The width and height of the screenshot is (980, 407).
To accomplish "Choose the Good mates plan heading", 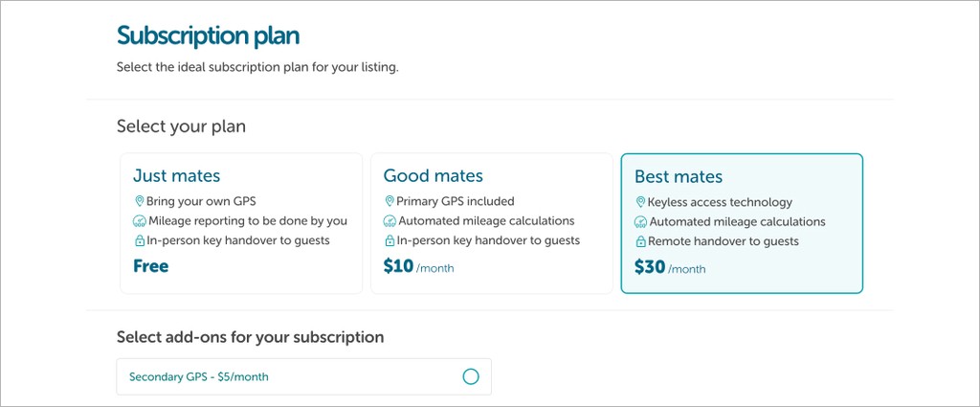I will pos(433,175).
